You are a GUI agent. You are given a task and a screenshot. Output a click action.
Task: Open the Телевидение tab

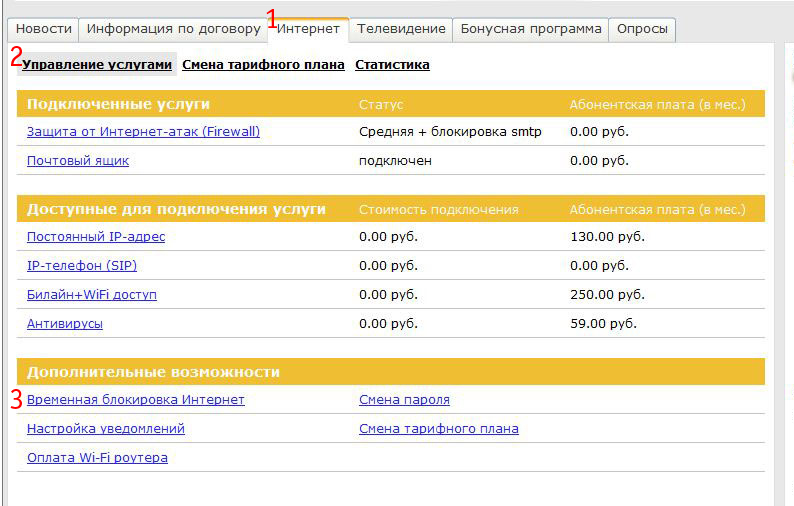pos(401,29)
